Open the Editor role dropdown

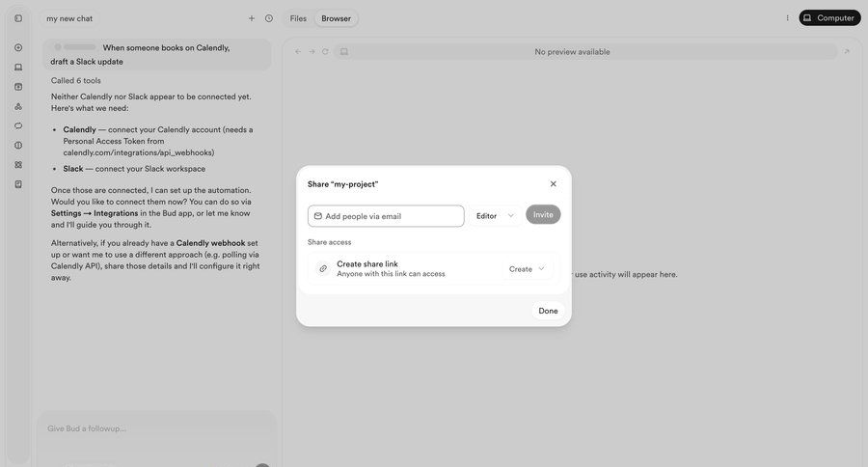[495, 216]
